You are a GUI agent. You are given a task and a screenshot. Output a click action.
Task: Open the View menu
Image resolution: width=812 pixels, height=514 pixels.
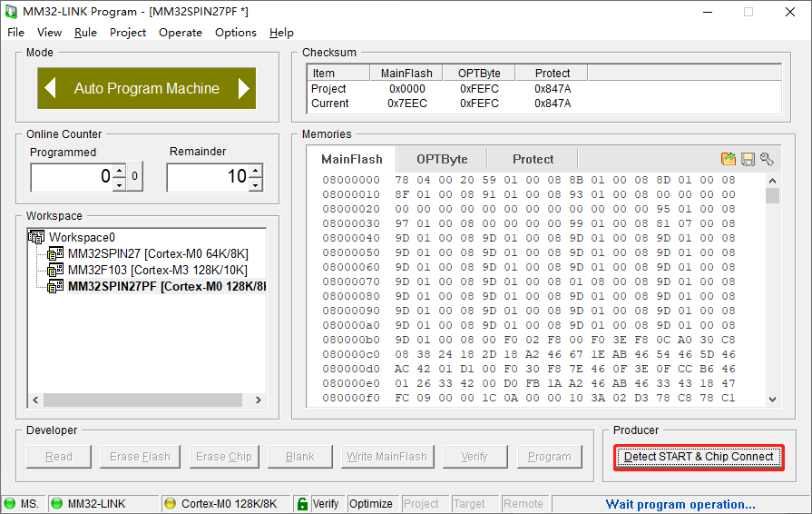point(49,32)
